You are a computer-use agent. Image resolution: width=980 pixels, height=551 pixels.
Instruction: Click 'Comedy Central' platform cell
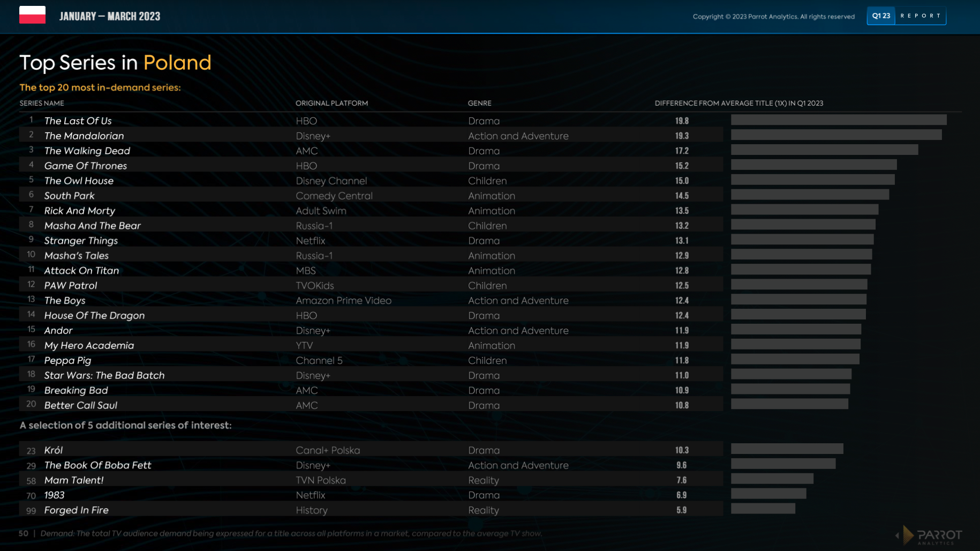(x=334, y=196)
